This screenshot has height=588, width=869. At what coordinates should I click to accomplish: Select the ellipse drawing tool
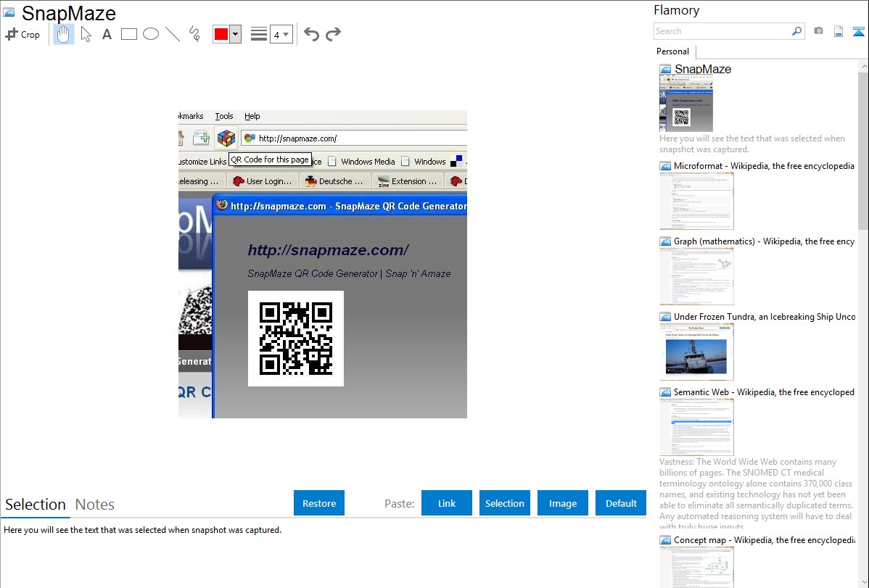coord(151,34)
